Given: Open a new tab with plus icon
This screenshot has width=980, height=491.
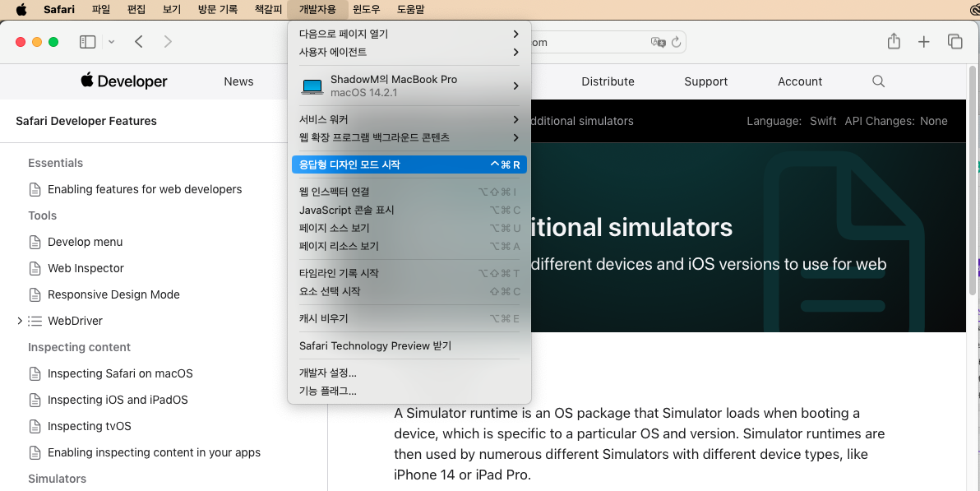Looking at the screenshot, I should click(924, 42).
